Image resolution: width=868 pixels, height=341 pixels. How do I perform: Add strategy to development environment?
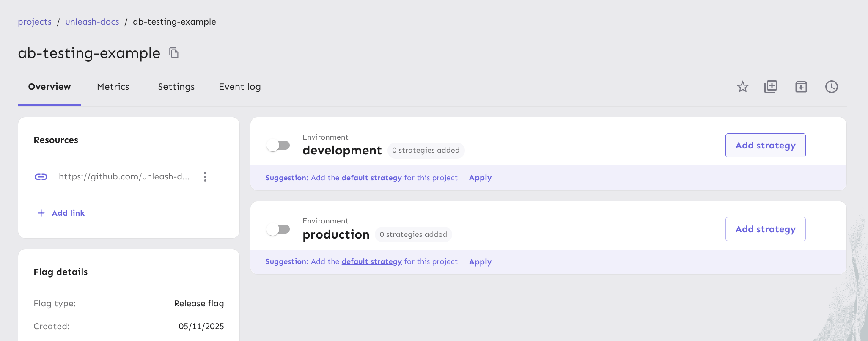point(765,146)
